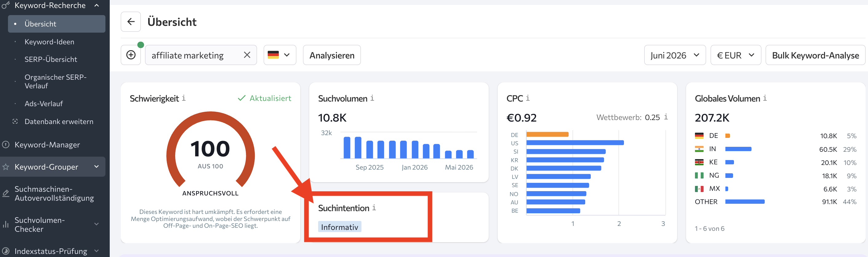Select Übersicht in the sidebar

57,24
